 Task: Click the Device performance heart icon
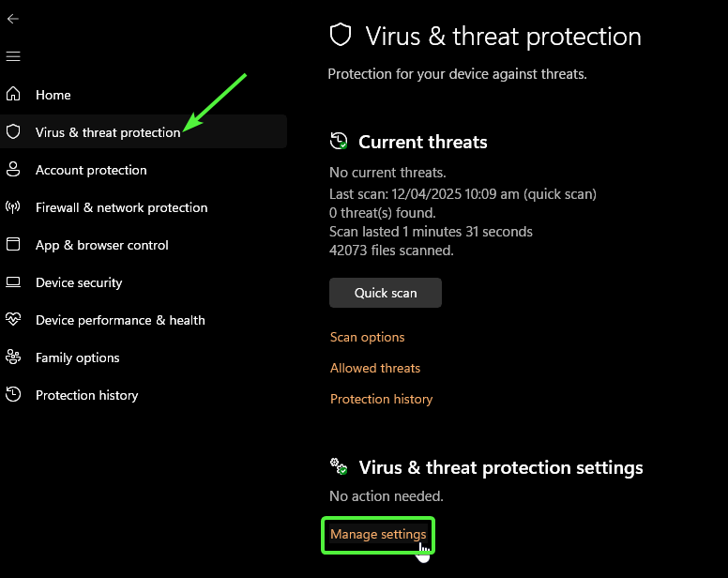[x=13, y=320]
